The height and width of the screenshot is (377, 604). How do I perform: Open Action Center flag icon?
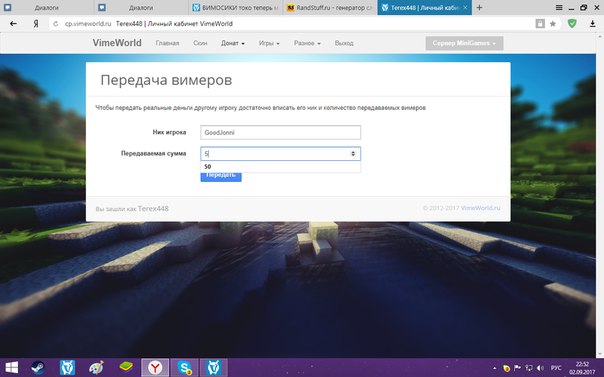[x=518, y=368]
